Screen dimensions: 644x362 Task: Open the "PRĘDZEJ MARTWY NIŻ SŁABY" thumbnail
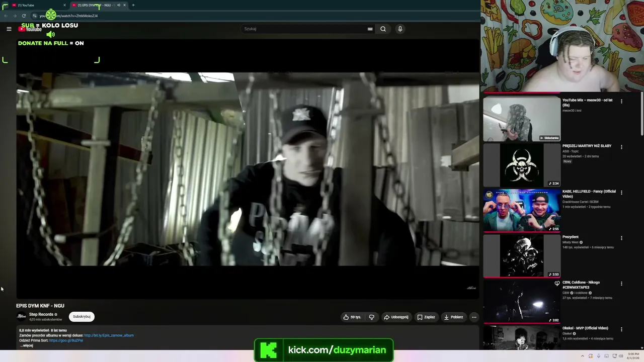click(x=522, y=165)
